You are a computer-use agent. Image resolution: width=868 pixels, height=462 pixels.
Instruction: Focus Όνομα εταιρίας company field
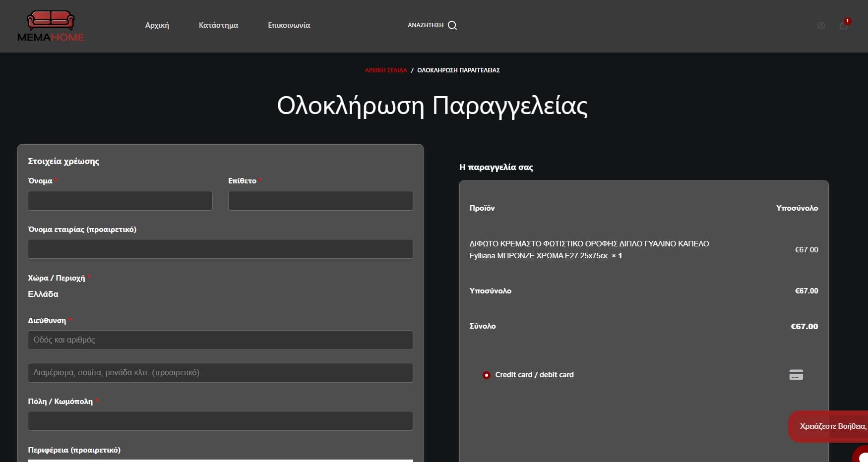click(220, 249)
